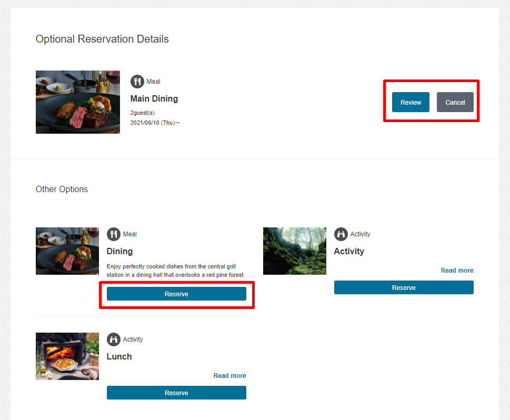Cancel the Main Dining reservation
The image size is (510, 420).
click(455, 103)
